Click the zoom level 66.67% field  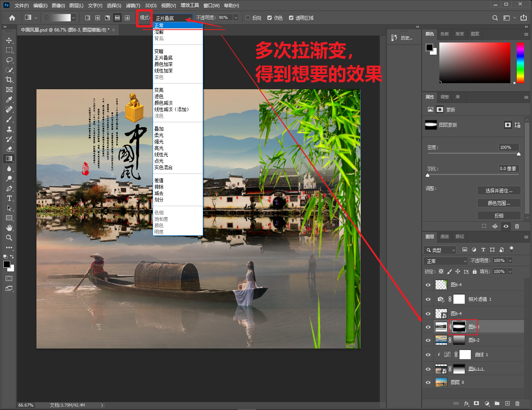pos(26,405)
